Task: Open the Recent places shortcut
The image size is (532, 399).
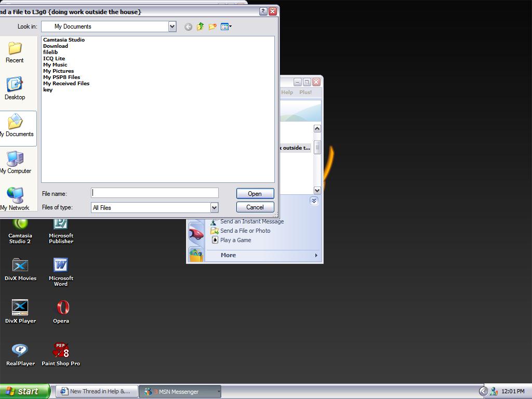Action: pos(15,52)
